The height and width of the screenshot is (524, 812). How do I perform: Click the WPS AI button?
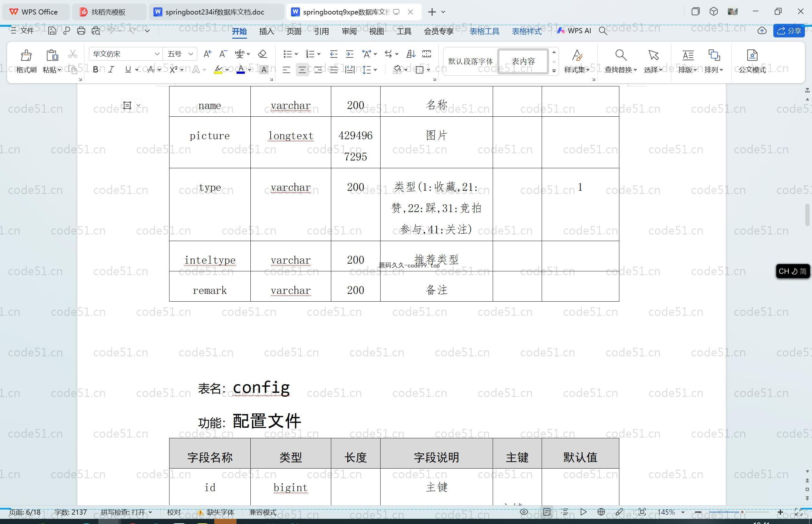(574, 31)
